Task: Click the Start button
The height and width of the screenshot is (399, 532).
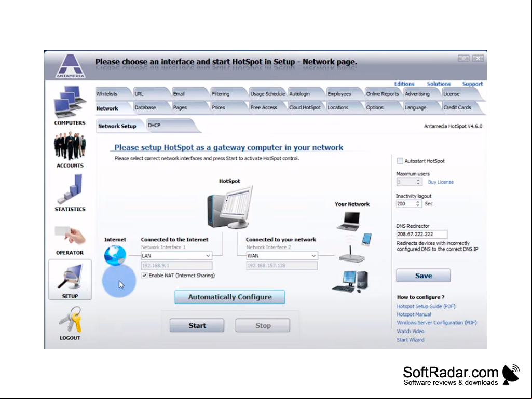Action: 197,325
